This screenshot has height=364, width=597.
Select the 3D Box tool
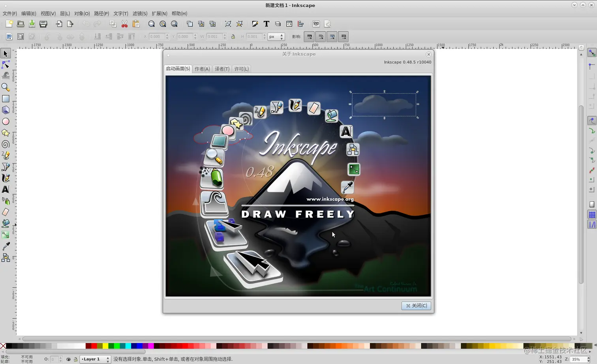6,110
